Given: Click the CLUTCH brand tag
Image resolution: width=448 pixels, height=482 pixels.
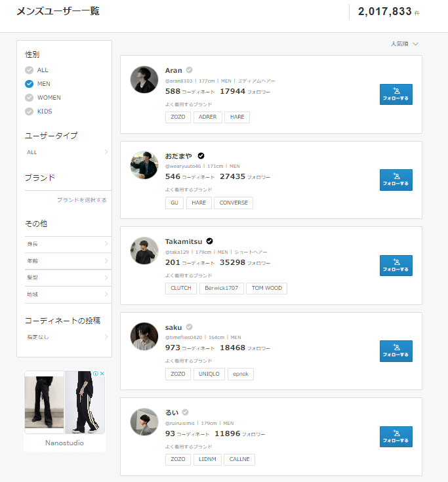Looking at the screenshot, I should click(x=181, y=289).
